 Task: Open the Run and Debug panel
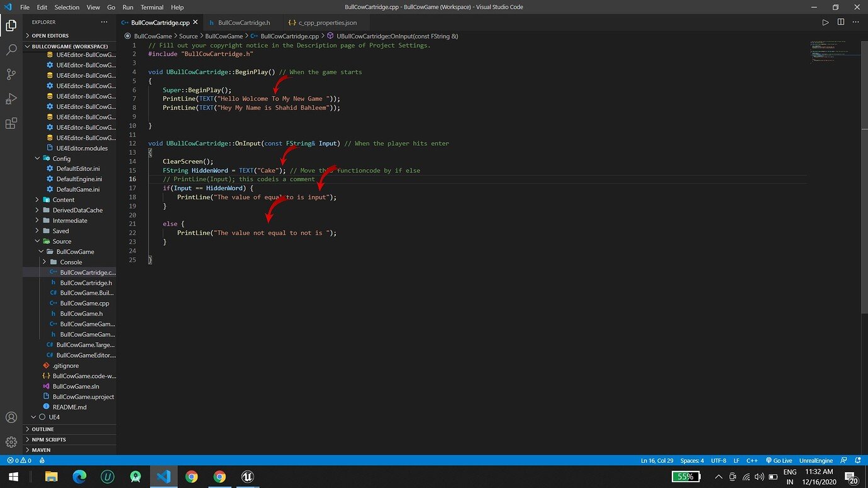point(11,99)
